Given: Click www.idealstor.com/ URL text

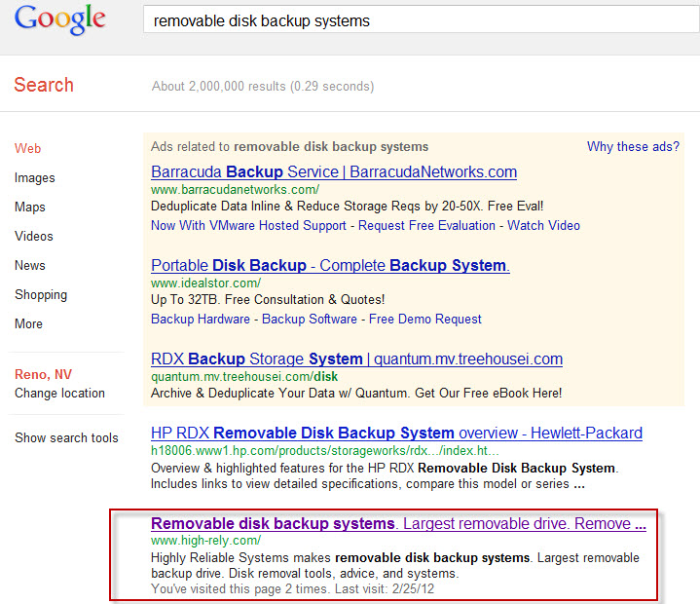Looking at the screenshot, I should (205, 283).
